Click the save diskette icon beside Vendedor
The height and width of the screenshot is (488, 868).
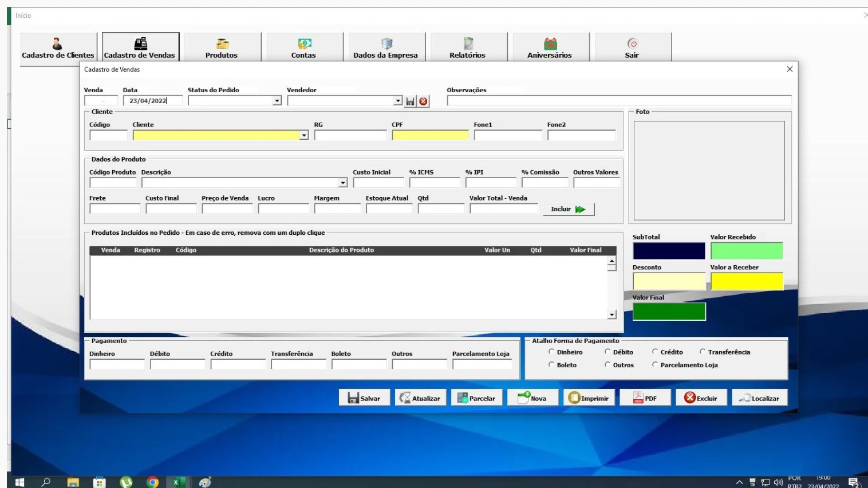point(410,101)
